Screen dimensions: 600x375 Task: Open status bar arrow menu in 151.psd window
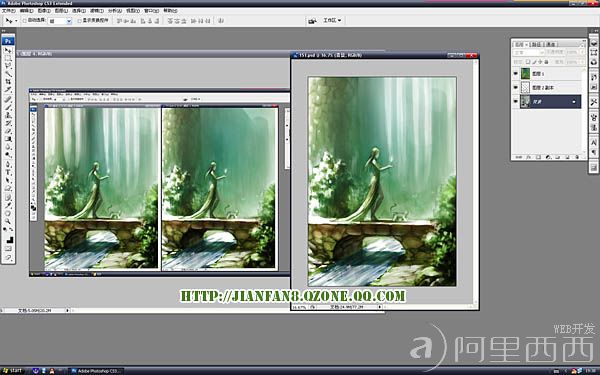click(x=380, y=307)
